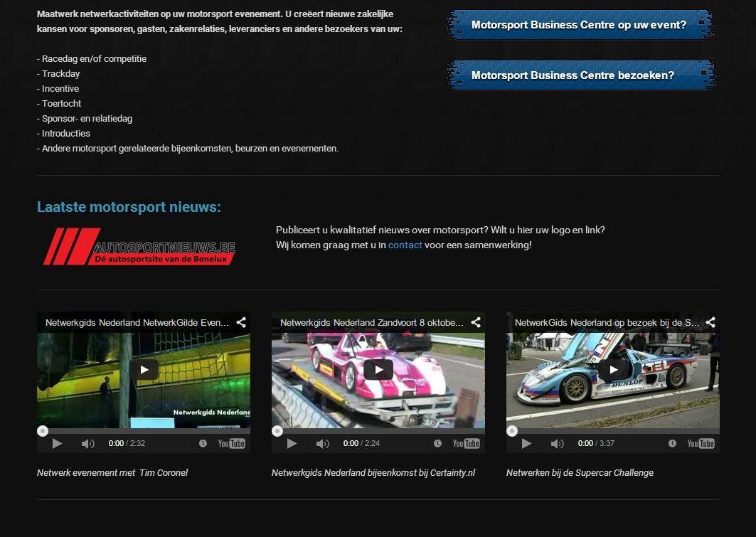This screenshot has height=537, width=756.
Task: Click seek bar handle of the 3:37 video
Action: 512,431
